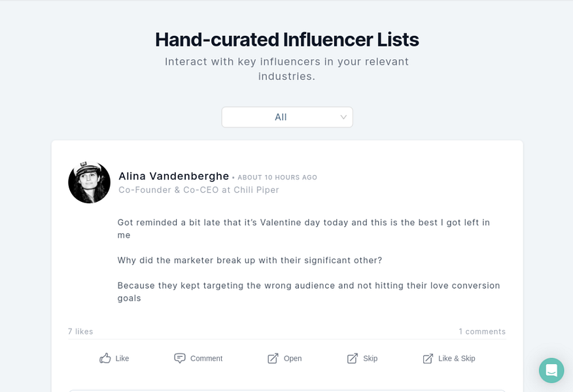The height and width of the screenshot is (392, 573).
Task: Click the Comment text label
Action: coord(206,359)
